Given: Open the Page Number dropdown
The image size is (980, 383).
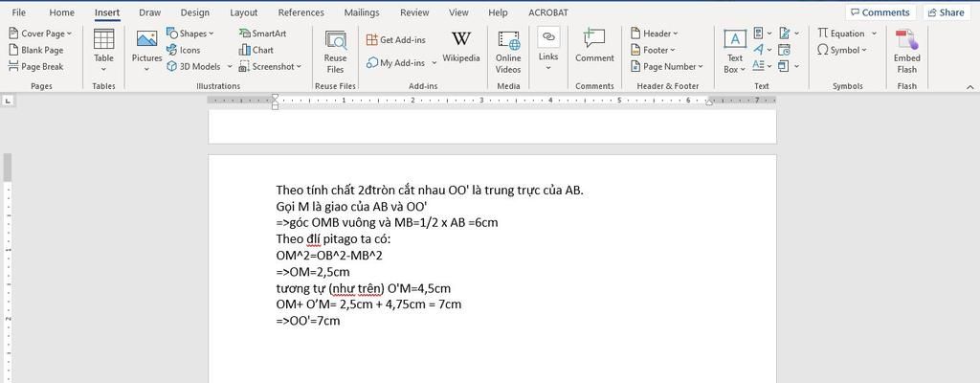Looking at the screenshot, I should tap(667, 66).
